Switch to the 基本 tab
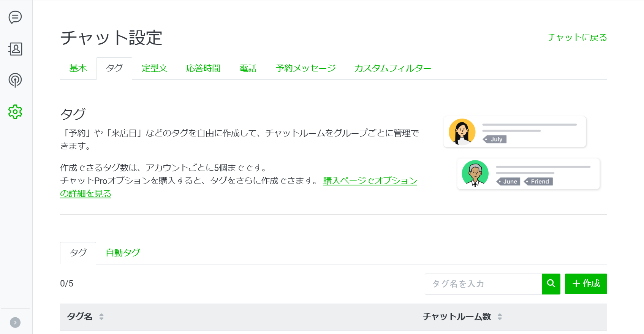The width and height of the screenshot is (644, 334). pos(78,68)
